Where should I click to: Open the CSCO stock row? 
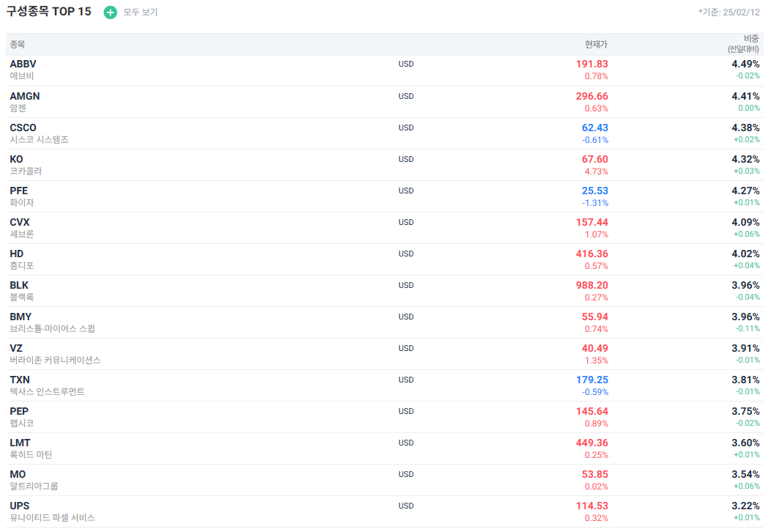click(x=385, y=133)
